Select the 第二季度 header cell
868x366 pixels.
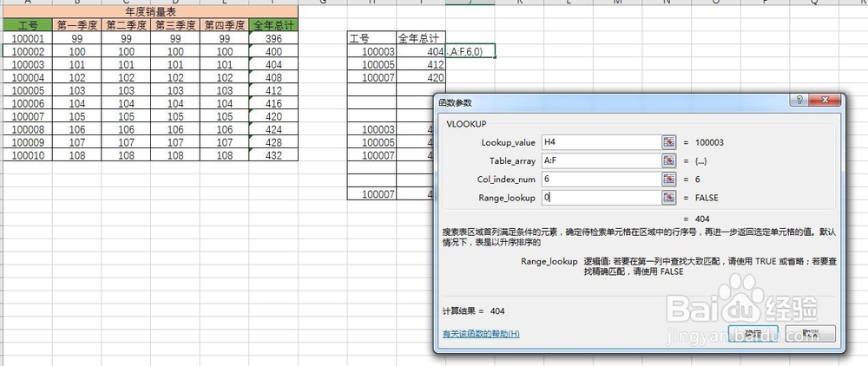coord(126,25)
